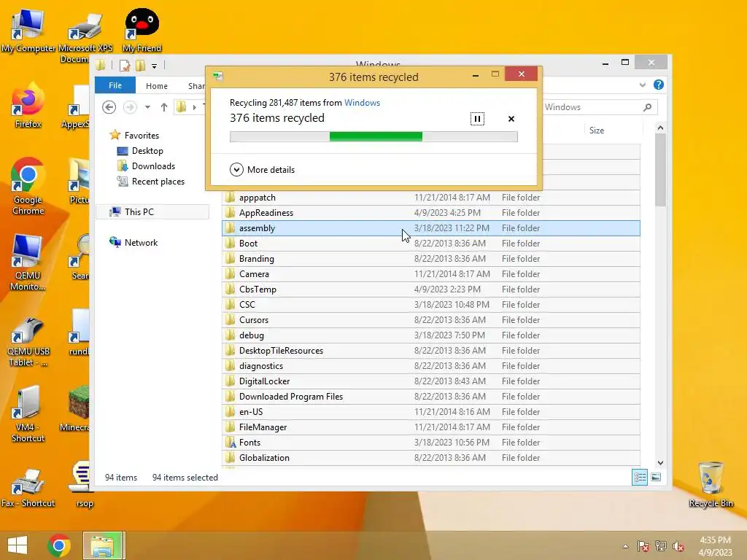
Task: Open the QEMU USB Tablet desktop shortcut
Action: pyautogui.click(x=28, y=341)
